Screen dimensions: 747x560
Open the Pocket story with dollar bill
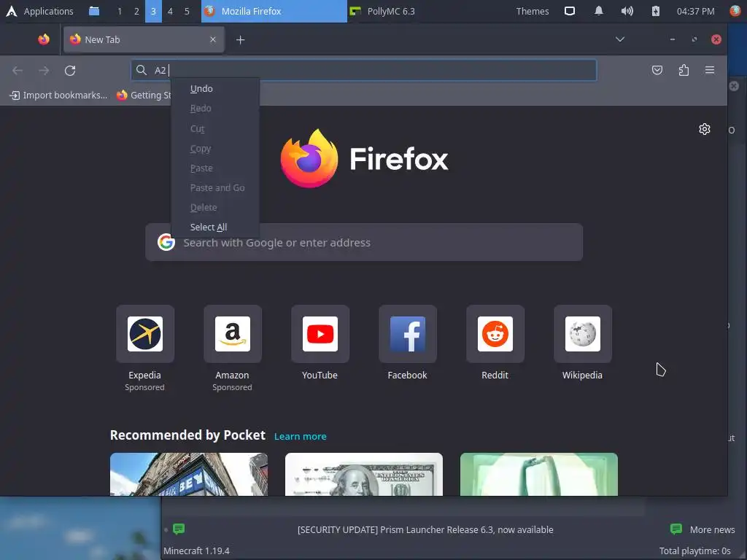pos(364,474)
